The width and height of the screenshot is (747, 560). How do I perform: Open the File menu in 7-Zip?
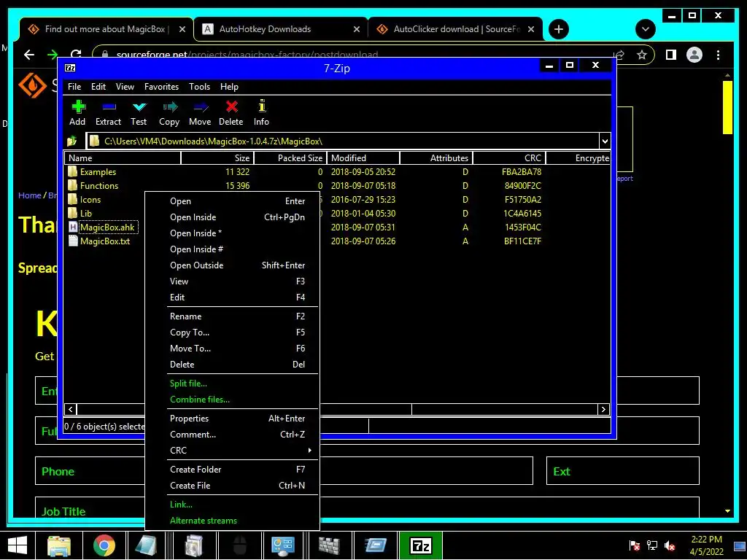tap(74, 87)
